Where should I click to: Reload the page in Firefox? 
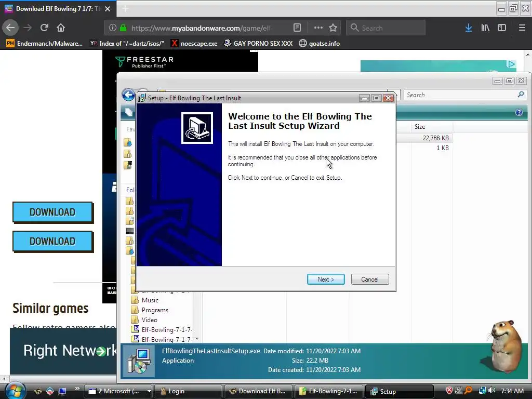tap(44, 28)
